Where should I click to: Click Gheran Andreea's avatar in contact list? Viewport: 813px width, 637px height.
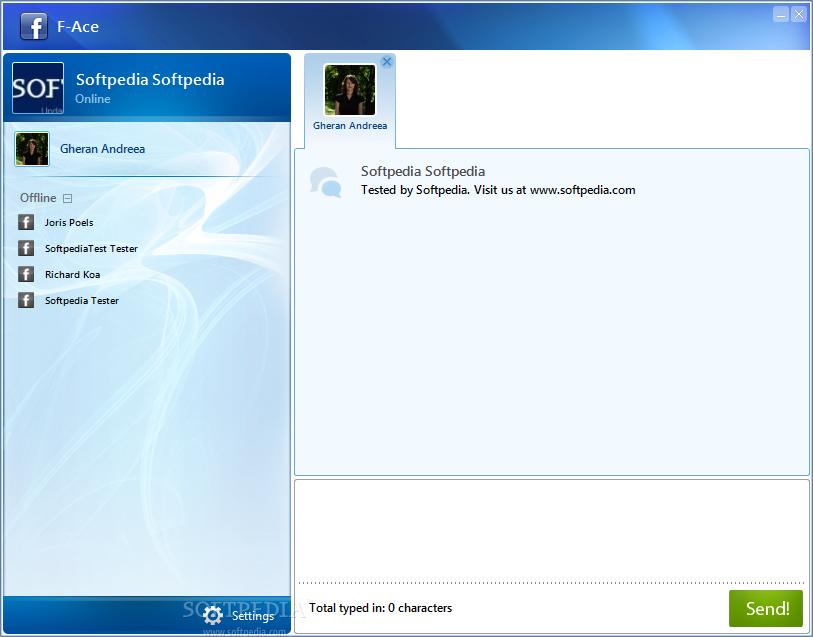32,149
